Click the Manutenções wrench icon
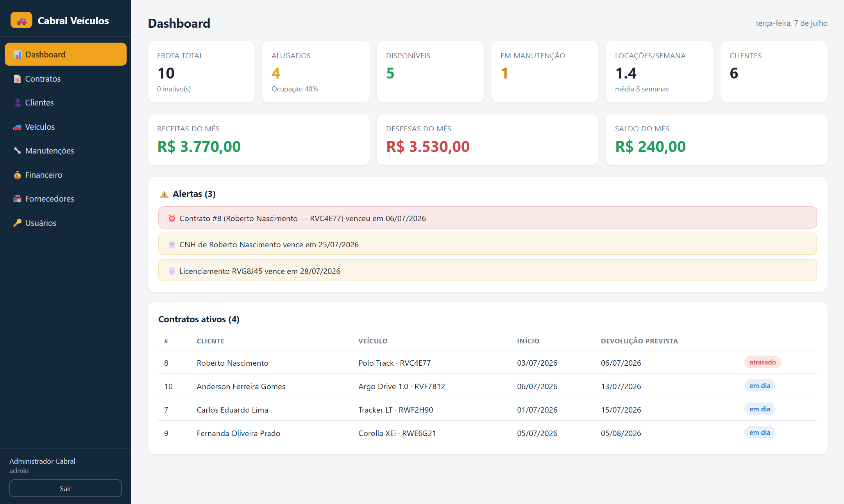Viewport: 844px width, 504px height. (17, 151)
